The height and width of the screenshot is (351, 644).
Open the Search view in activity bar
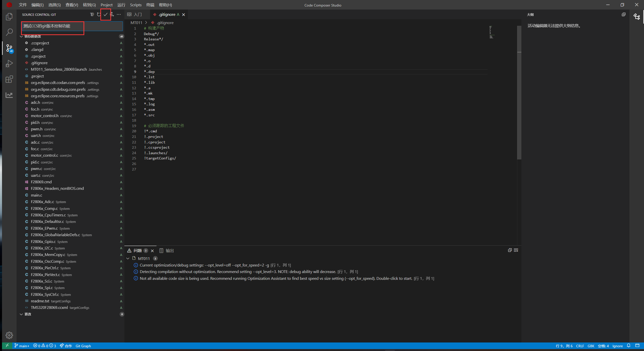(9, 32)
